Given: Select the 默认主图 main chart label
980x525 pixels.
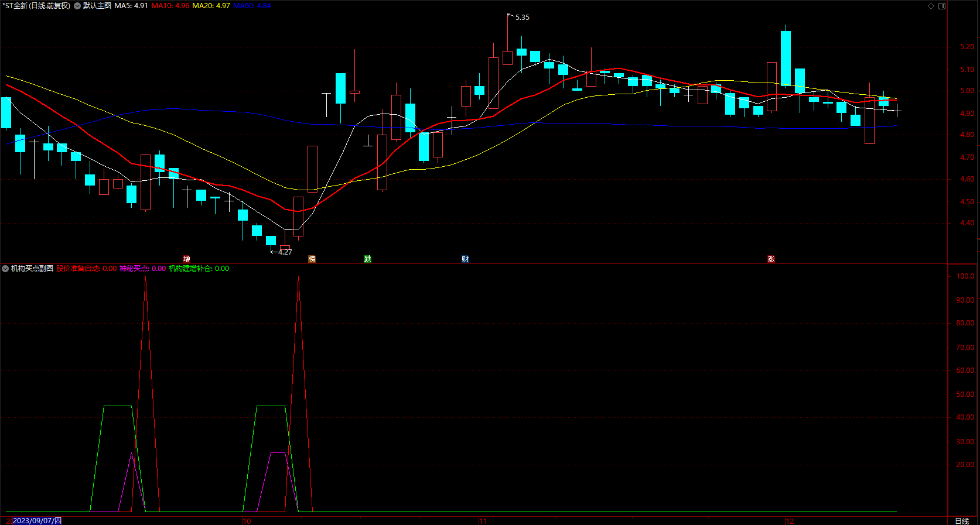Looking at the screenshot, I should point(97,6).
